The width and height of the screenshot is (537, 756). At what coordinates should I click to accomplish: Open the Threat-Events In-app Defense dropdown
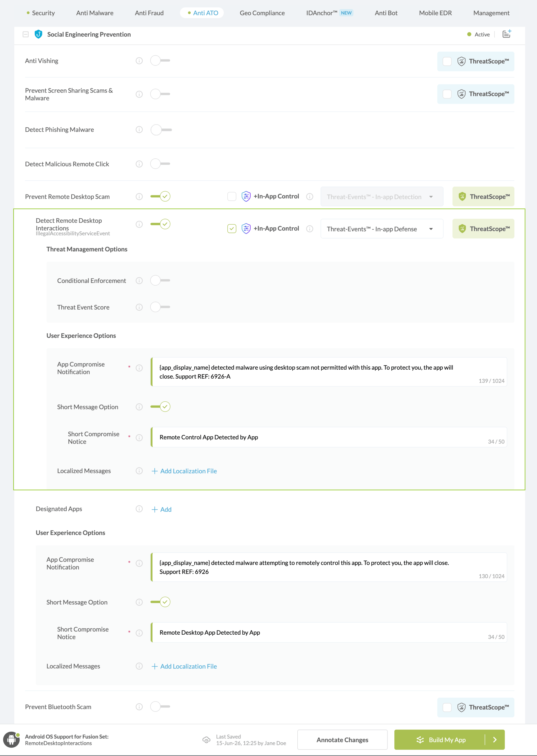[382, 229]
